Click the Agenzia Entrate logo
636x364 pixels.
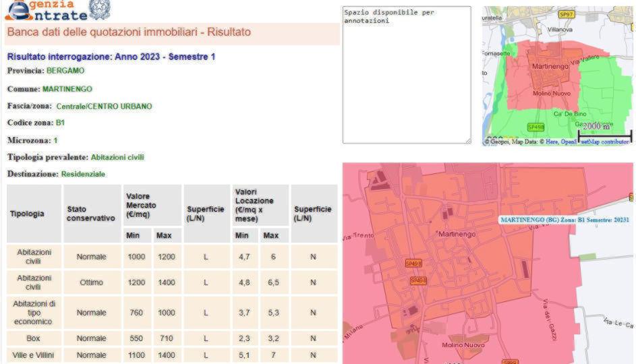point(47,11)
